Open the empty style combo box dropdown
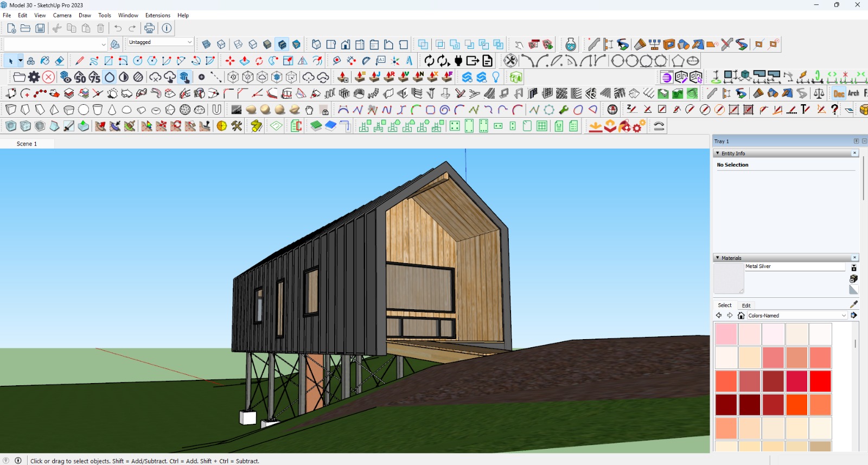This screenshot has width=868, height=465. coord(103,44)
